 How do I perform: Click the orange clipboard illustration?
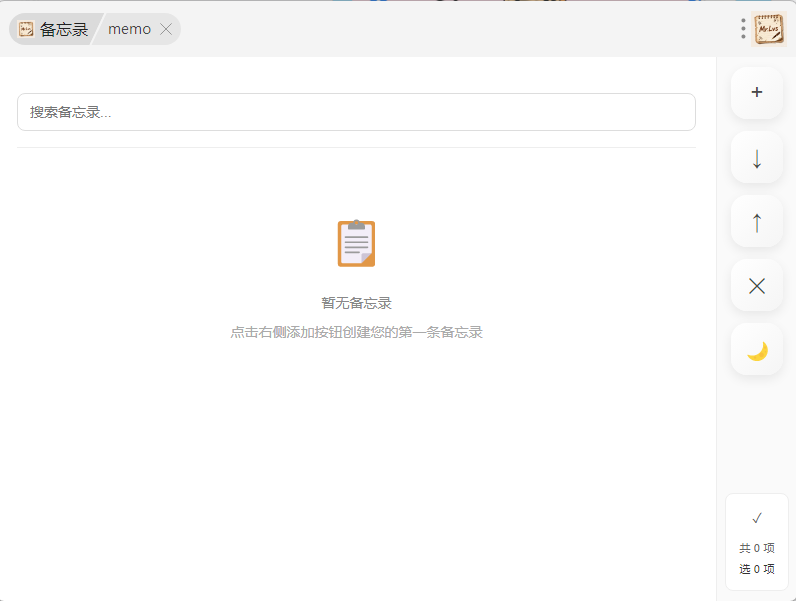click(x=356, y=243)
